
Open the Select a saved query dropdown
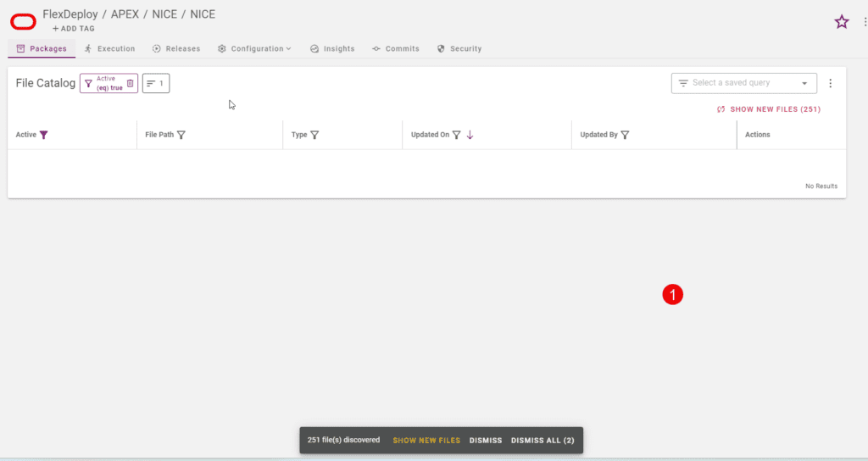point(743,84)
